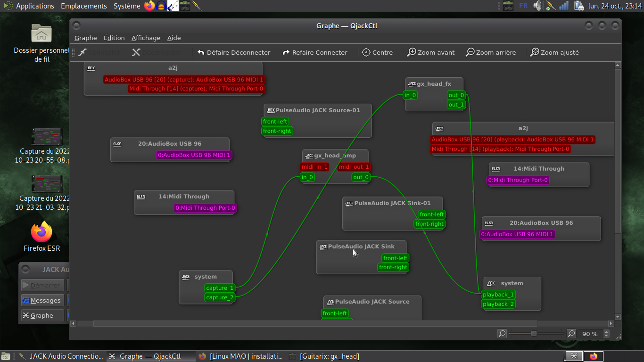Click the zoom slider handle
Image resolution: width=644 pixels, height=362 pixels.
[x=534, y=334]
